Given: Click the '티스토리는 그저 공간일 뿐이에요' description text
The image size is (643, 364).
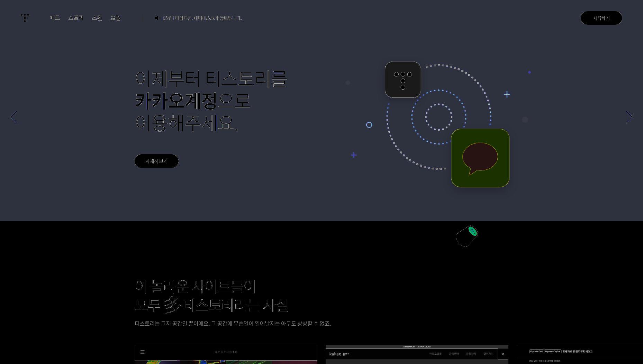Looking at the screenshot, I should pyautogui.click(x=233, y=324).
